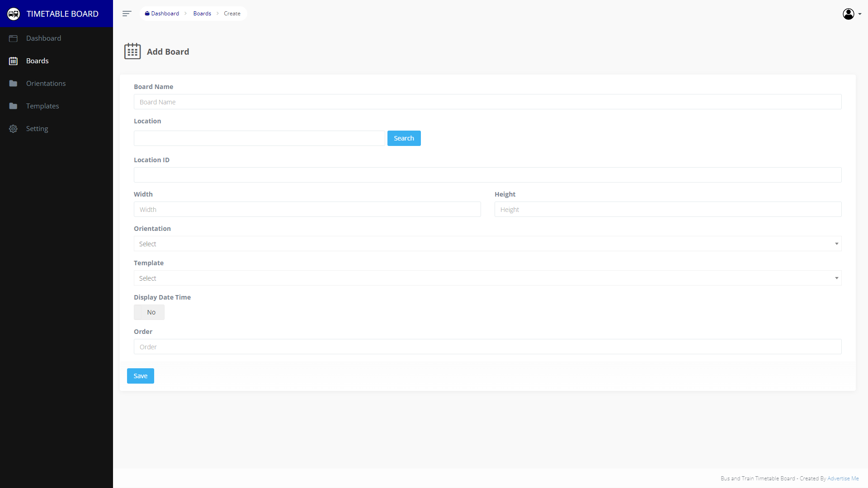Click the Boards calendar sidebar icon
Screen dimensions: 868x488
[x=13, y=61]
